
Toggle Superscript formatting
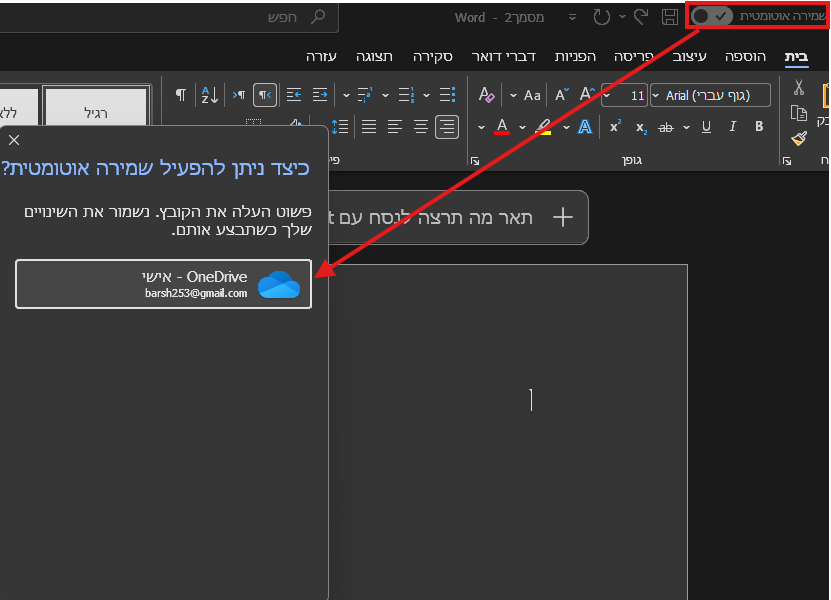click(x=615, y=126)
